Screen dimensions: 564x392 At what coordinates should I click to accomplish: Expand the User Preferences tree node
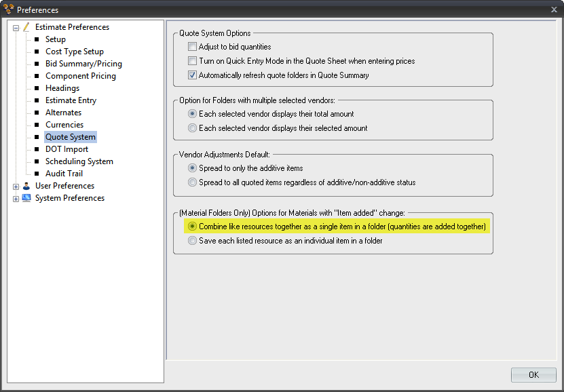click(x=16, y=187)
